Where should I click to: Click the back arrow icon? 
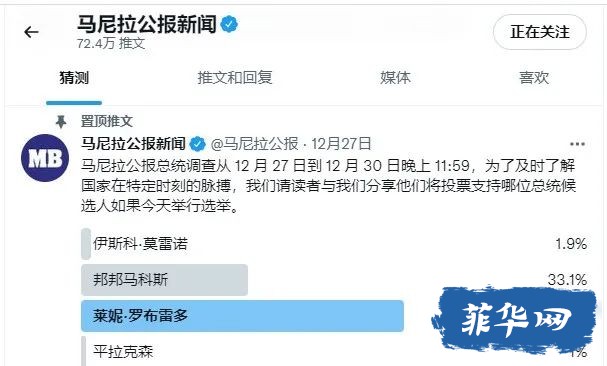(31, 32)
